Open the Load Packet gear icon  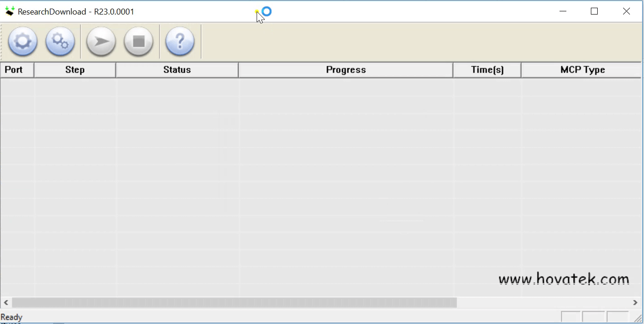22,41
